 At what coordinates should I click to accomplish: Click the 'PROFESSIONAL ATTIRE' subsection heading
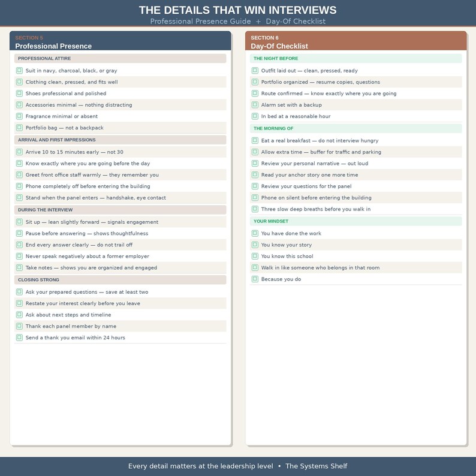44,58
